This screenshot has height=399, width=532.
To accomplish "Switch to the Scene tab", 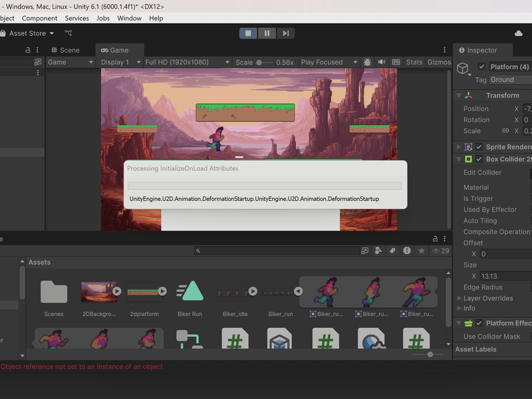I will tap(65, 51).
